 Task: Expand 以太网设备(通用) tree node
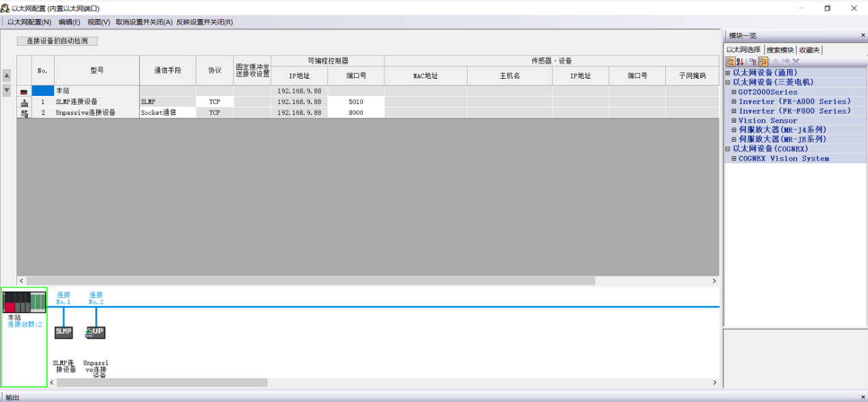728,73
